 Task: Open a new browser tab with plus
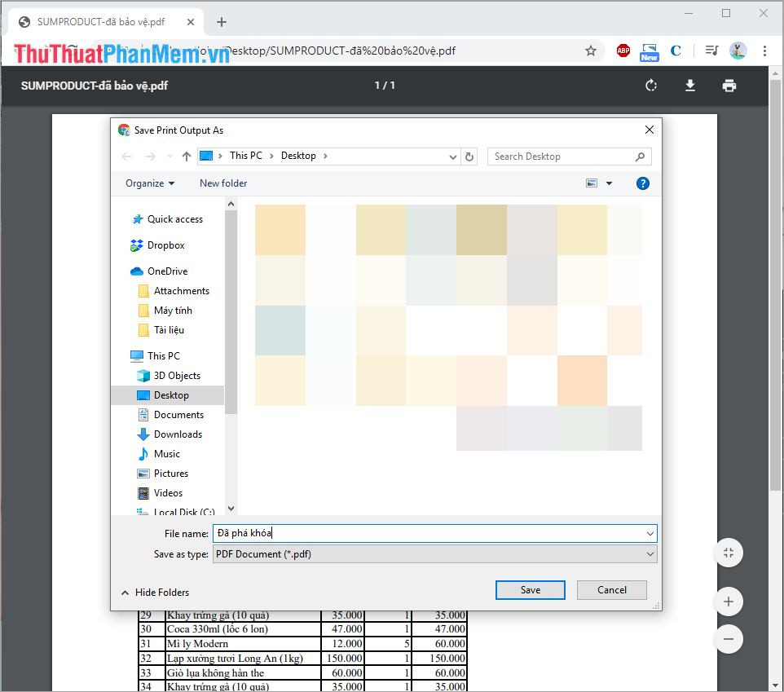tap(222, 22)
